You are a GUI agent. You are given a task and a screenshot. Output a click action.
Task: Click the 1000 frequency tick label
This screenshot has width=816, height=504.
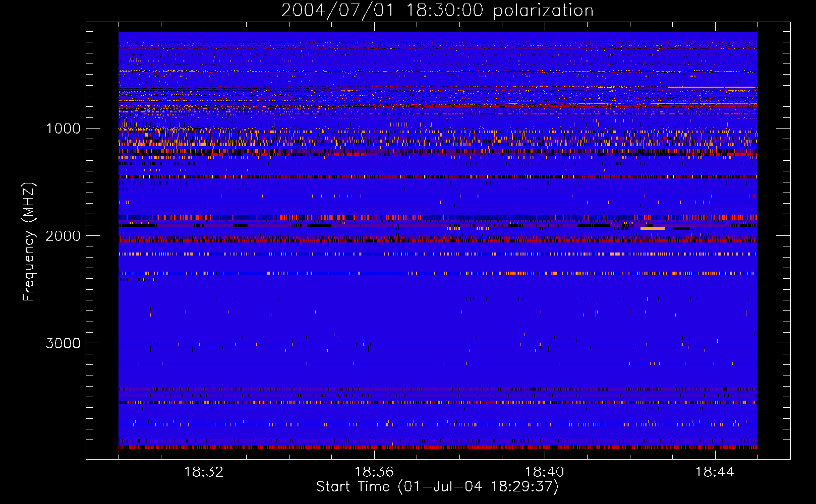pos(63,129)
